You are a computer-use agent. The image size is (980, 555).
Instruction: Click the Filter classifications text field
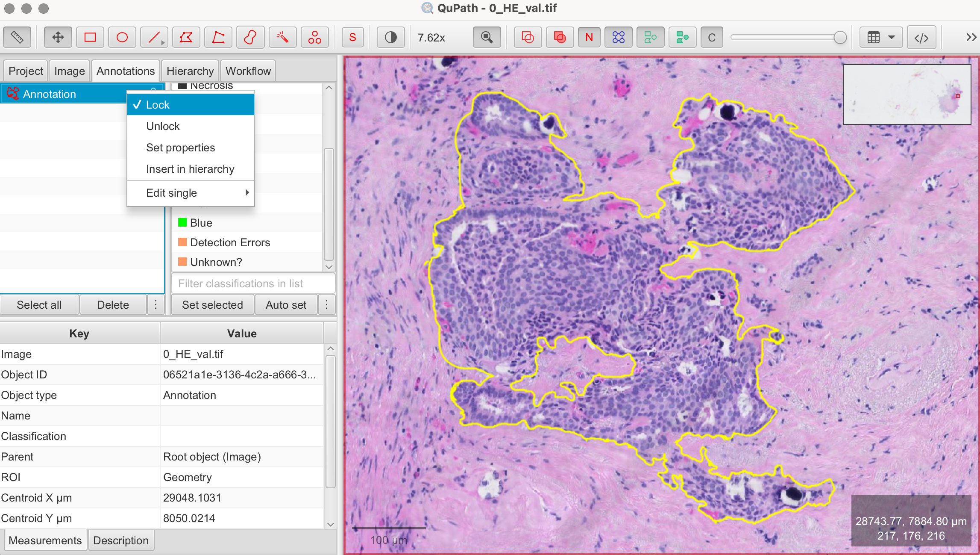pyautogui.click(x=253, y=283)
